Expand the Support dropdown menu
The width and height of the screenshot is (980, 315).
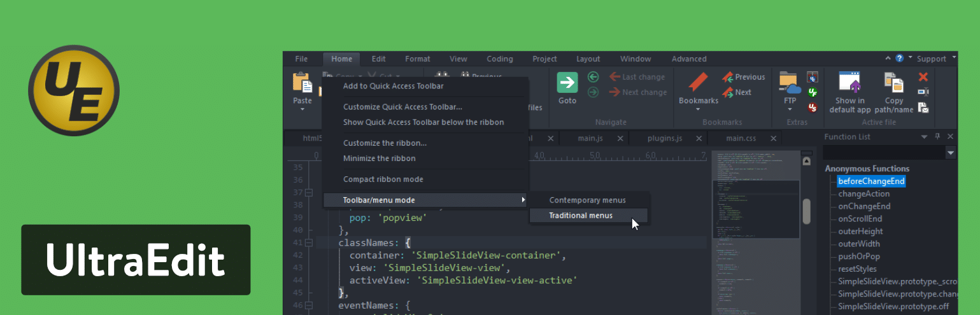click(954, 58)
